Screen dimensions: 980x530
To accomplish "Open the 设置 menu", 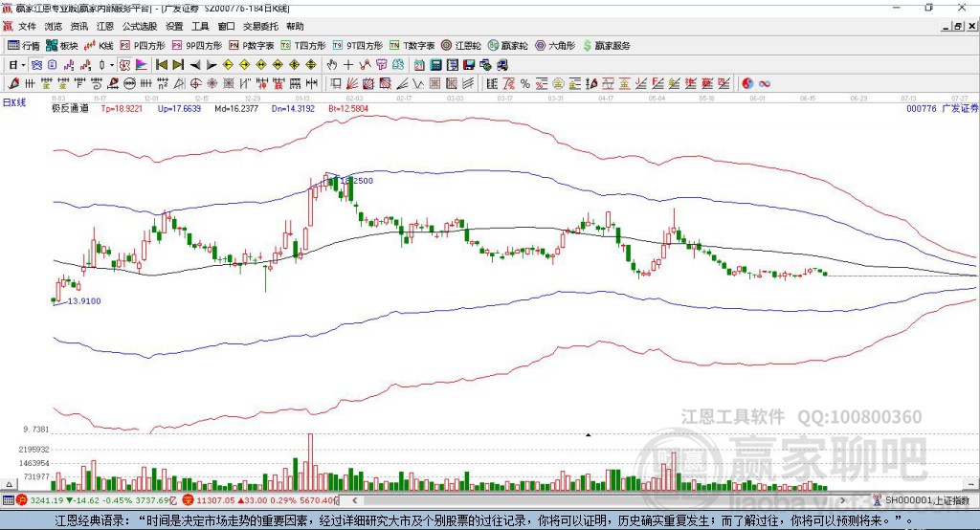I will [x=174, y=26].
